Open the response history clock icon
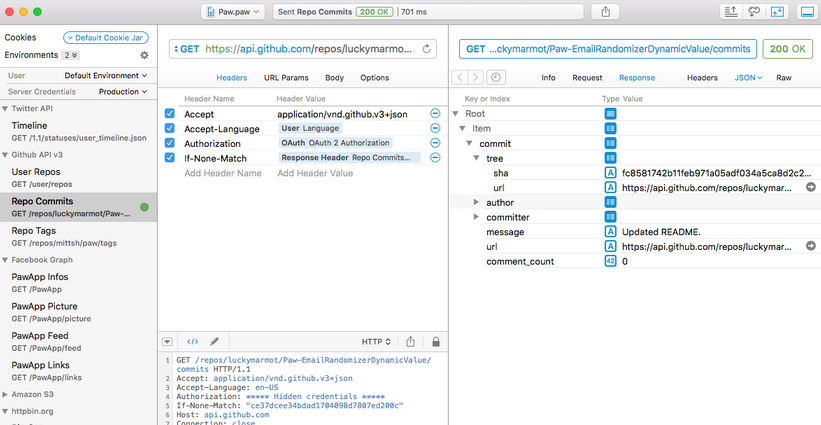This screenshot has width=821, height=425. tap(496, 77)
